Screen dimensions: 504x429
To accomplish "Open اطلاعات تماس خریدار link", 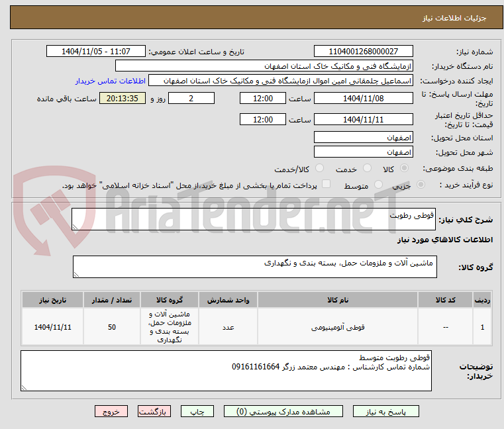I will [111, 81].
